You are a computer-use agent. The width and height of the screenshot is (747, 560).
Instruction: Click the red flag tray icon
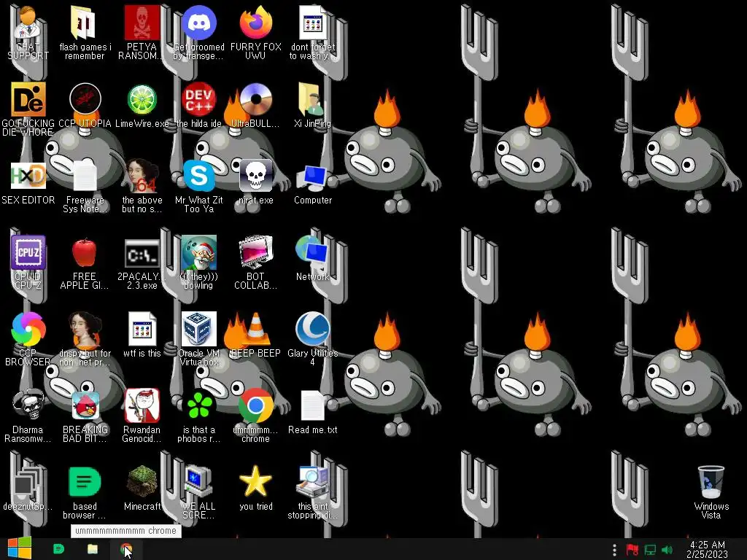632,550
